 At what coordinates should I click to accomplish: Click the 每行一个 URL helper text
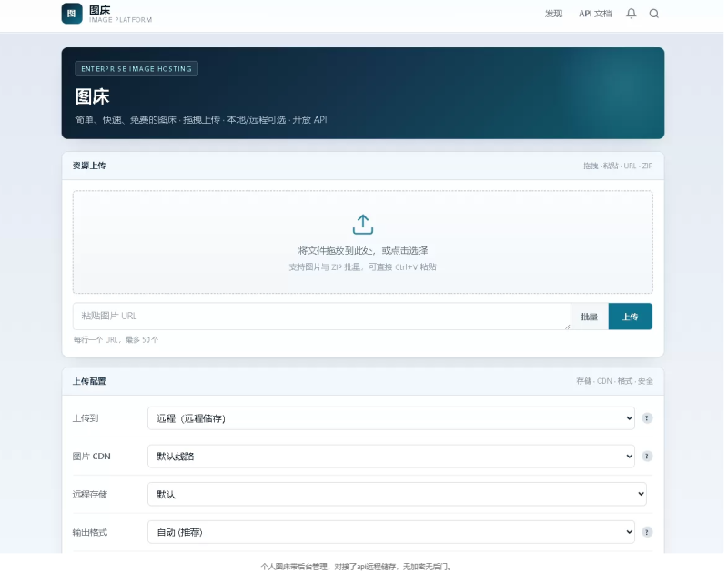(116, 339)
